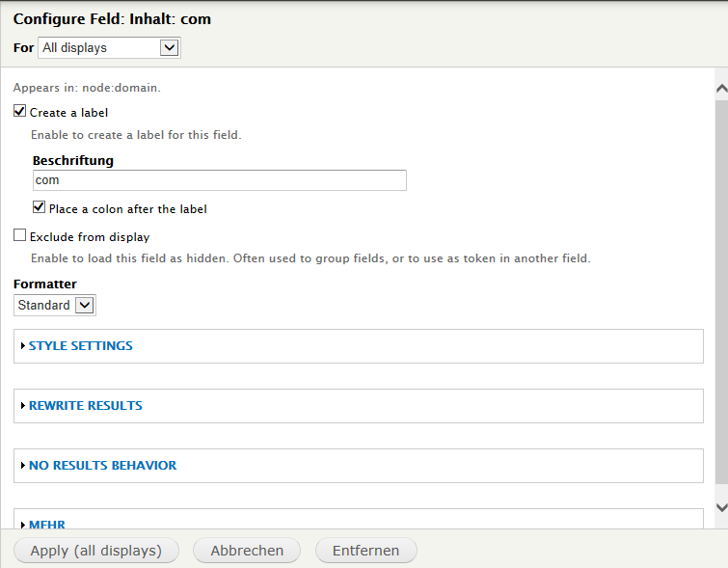The width and height of the screenshot is (728, 568).
Task: Focus the Beschriftung text field
Action: click(219, 180)
